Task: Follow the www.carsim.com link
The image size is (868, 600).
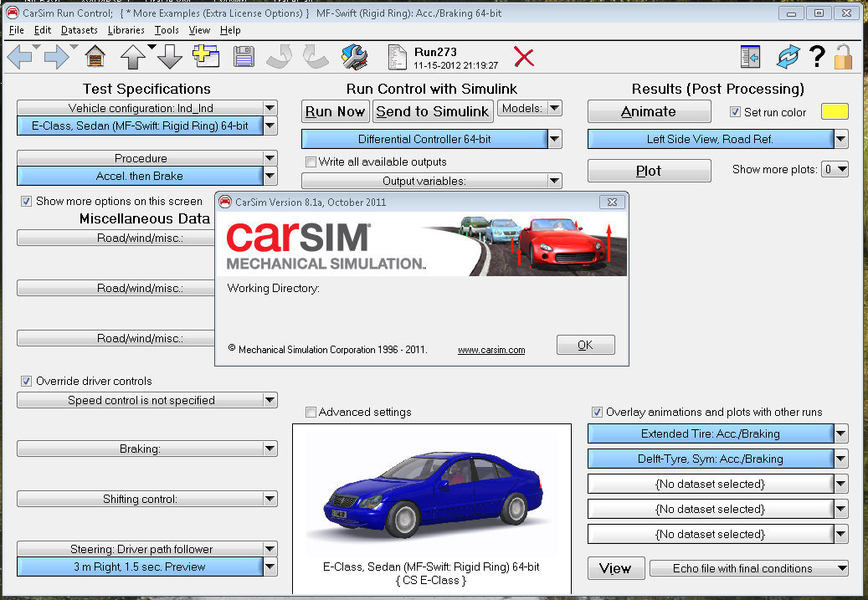Action: tap(491, 350)
